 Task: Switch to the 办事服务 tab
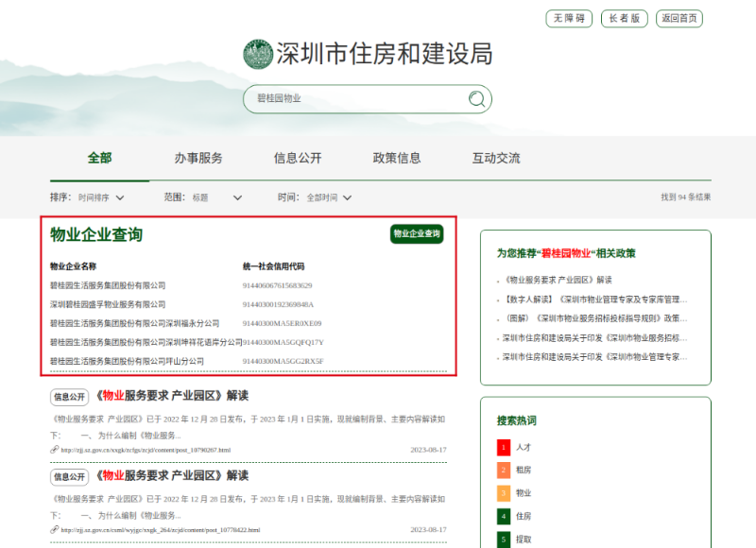coord(198,158)
